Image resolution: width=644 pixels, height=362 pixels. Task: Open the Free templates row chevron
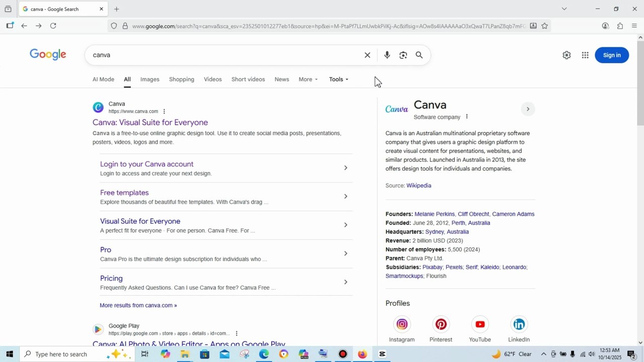point(346,197)
